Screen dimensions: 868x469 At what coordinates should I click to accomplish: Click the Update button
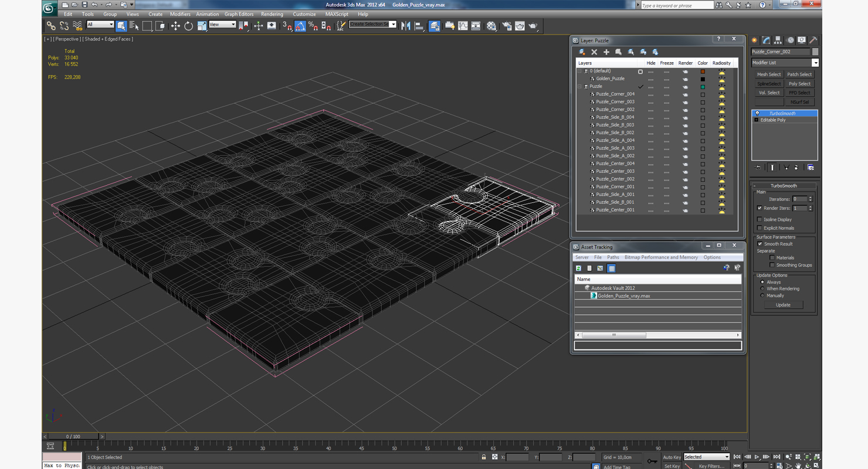pyautogui.click(x=783, y=305)
